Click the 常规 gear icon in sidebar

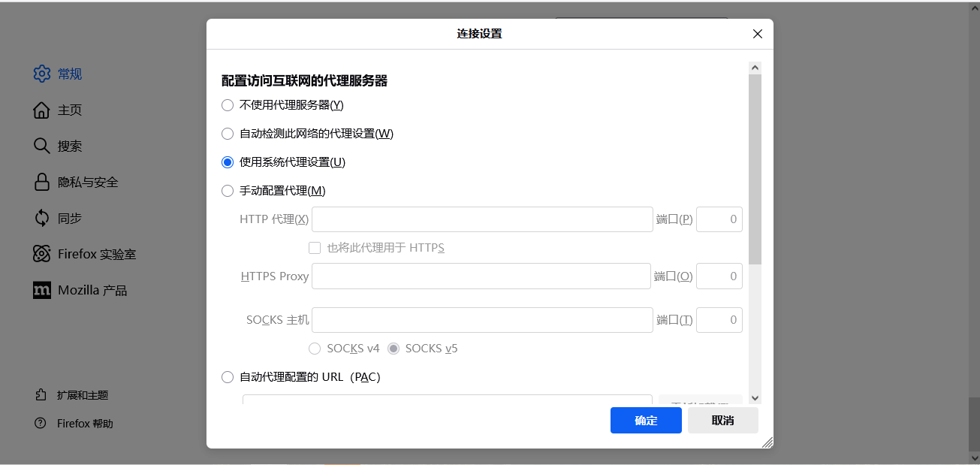tap(42, 74)
